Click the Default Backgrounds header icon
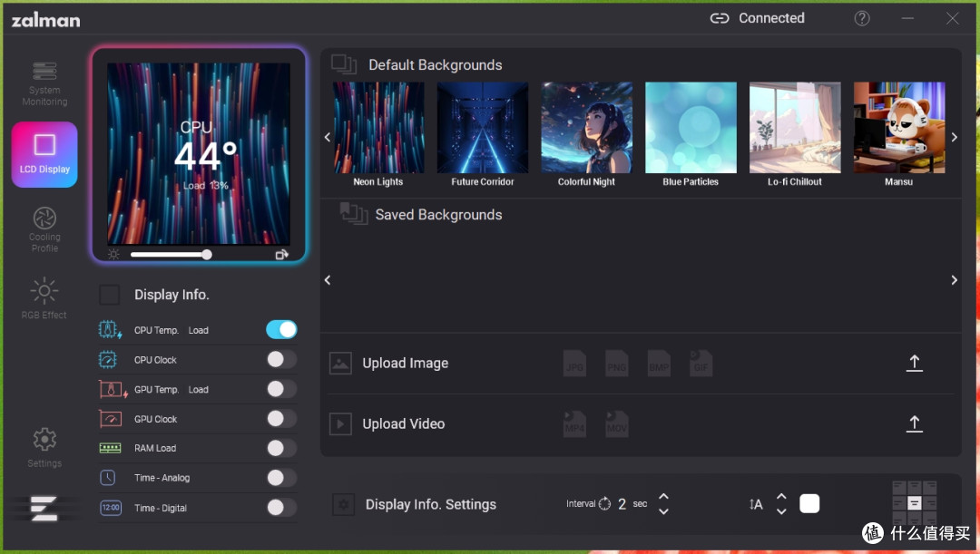The image size is (980, 554). pyautogui.click(x=344, y=64)
